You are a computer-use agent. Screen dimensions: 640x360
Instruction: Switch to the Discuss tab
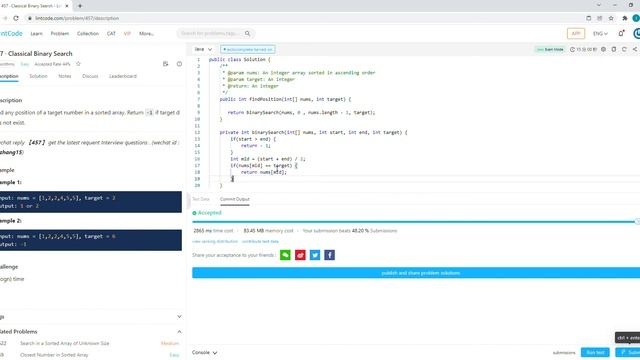90,76
